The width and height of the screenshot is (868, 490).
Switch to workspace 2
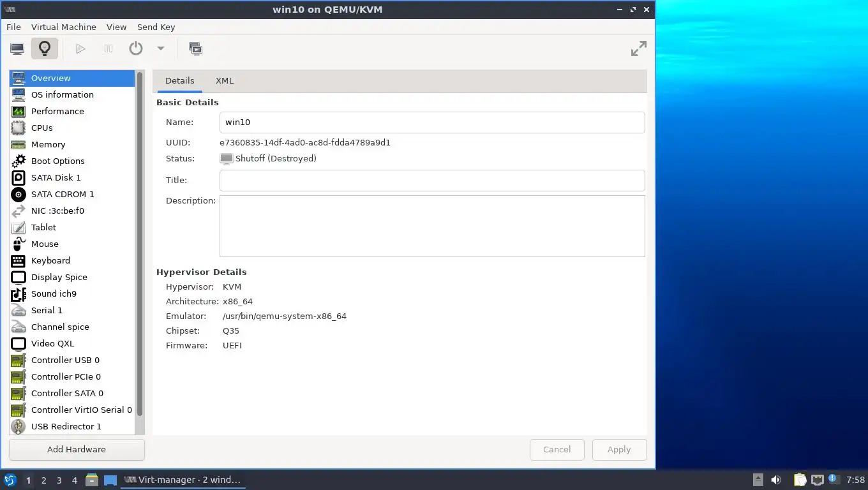(x=43, y=480)
